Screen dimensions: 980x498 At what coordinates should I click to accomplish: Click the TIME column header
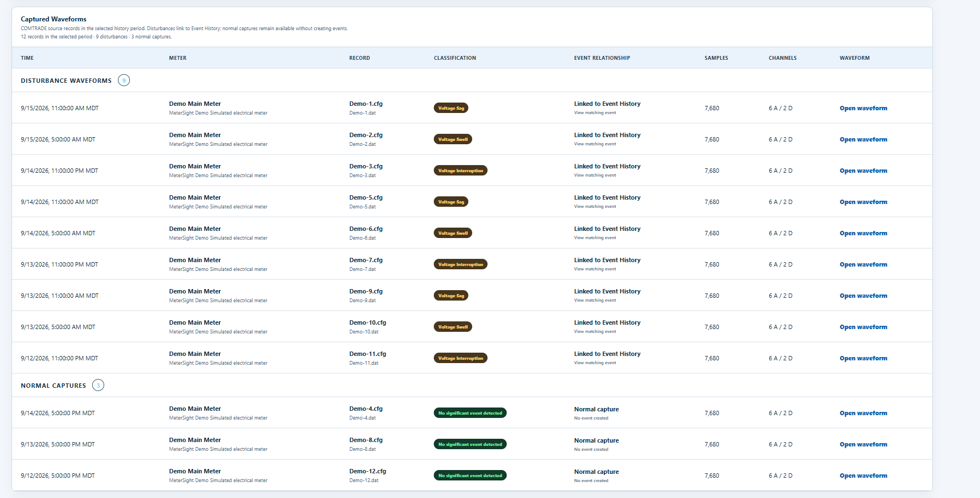27,58
